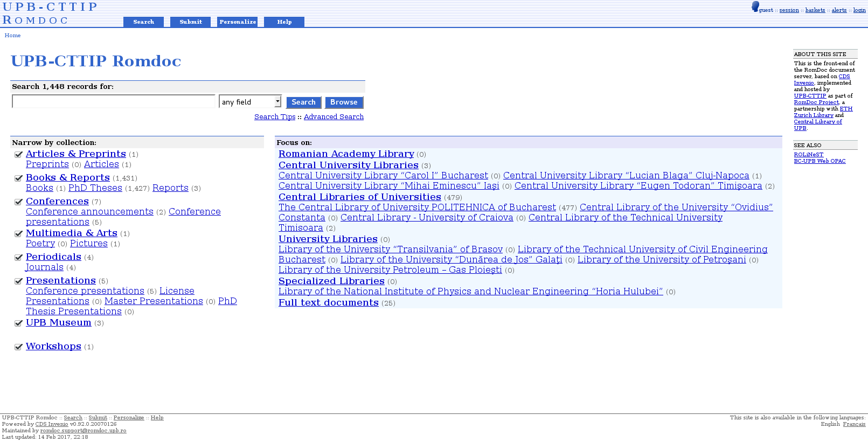Image resolution: width=868 pixels, height=442 pixels.
Task: Open the Poetry subcollection
Action: point(40,244)
